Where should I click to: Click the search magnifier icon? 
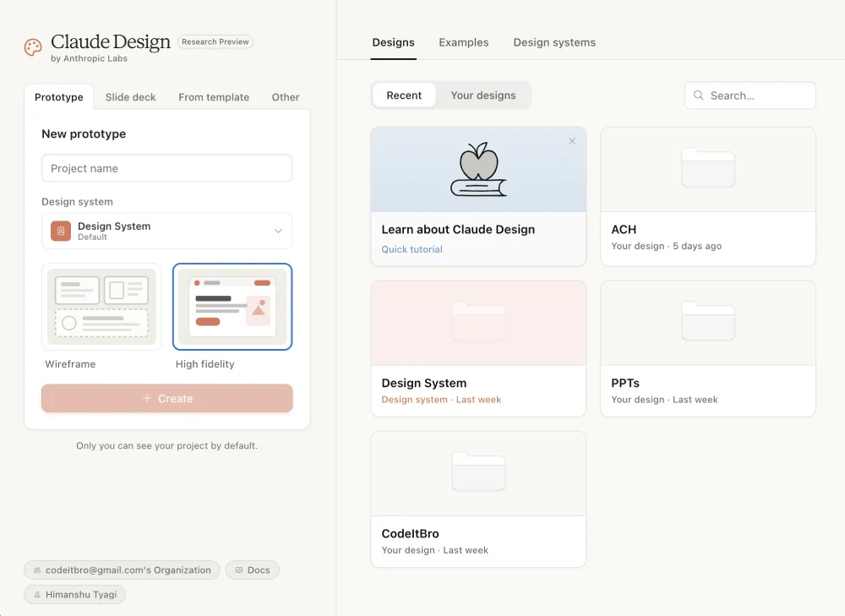click(x=698, y=95)
